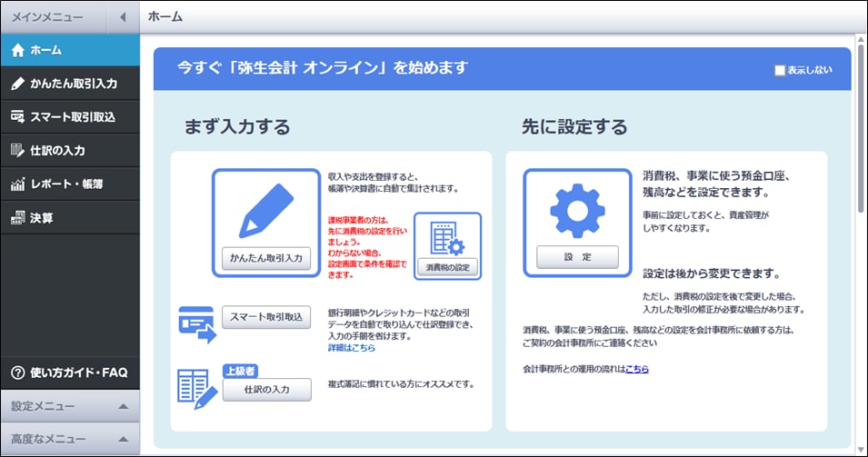868x457 pixels.
Task: Select スマート取引取込 in sidebar menu
Action: click(70, 116)
